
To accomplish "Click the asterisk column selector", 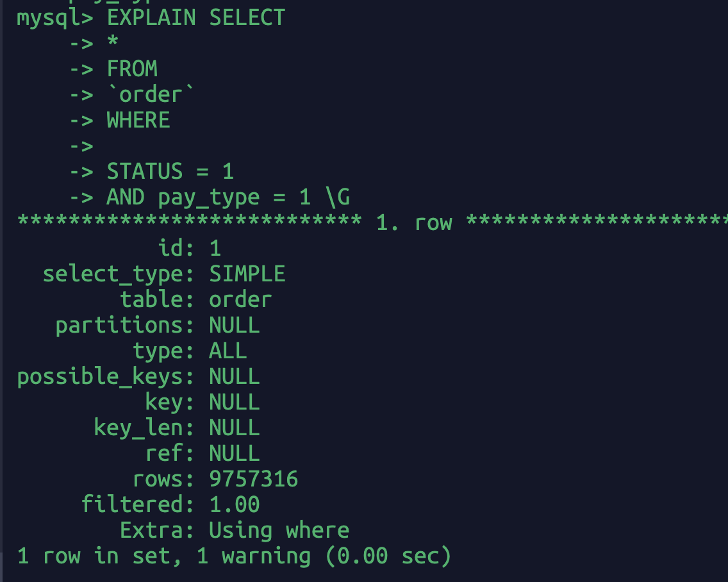I will [113, 42].
